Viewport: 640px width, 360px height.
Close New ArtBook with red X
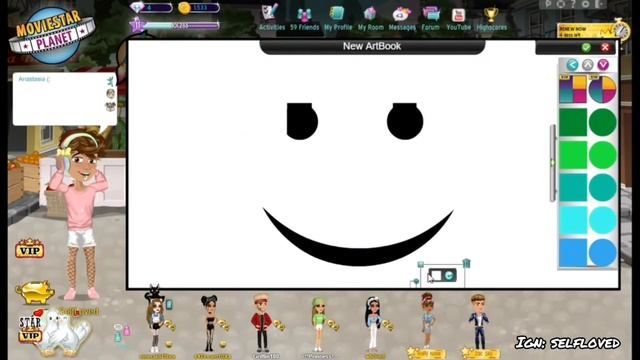pos(605,47)
